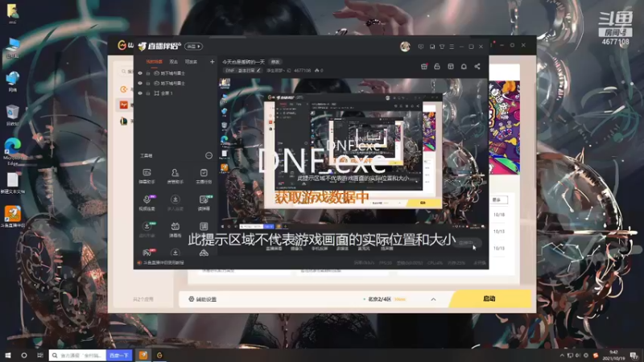Click 修改 beside the stream title
Screen dimensions: 644x362
tap(275, 62)
